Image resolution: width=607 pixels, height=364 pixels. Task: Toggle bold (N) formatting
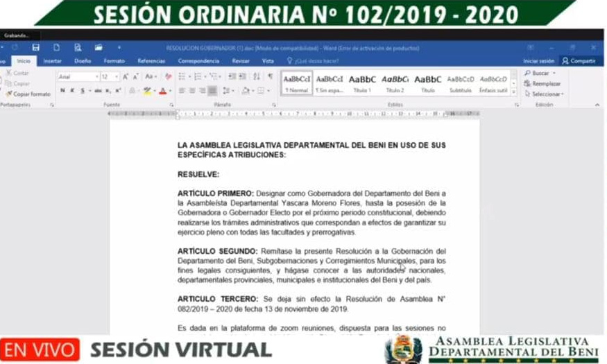62,91
